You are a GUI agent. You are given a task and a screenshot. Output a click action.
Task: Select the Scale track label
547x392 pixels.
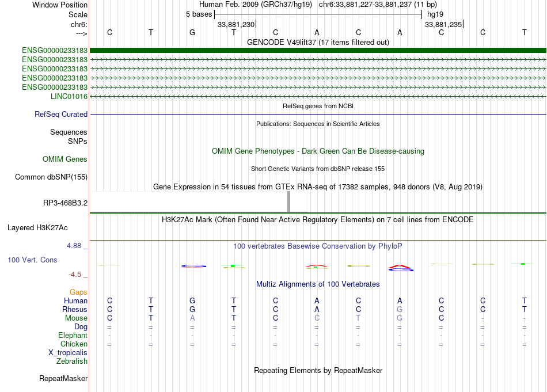pyautogui.click(x=78, y=14)
